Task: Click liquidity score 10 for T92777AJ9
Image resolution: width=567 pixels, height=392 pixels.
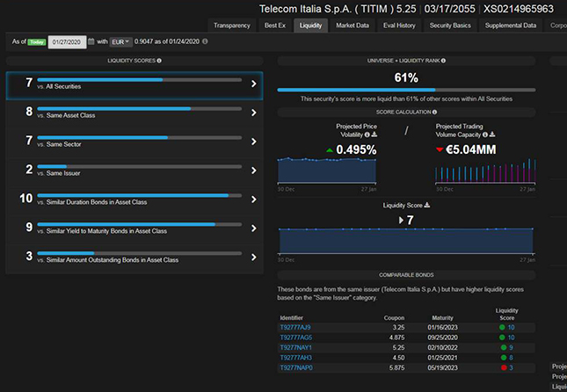Action: click(511, 327)
